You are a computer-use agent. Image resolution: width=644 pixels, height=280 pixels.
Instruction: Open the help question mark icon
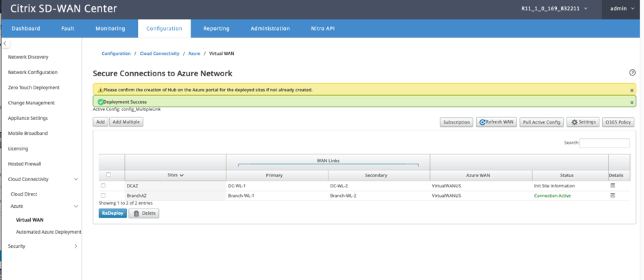(x=632, y=73)
